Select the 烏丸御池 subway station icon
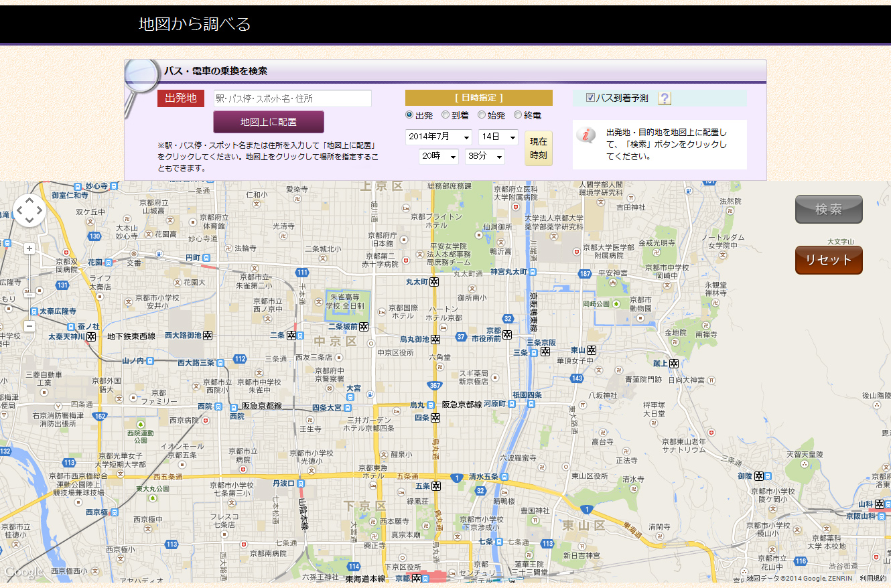Image resolution: width=891 pixels, height=588 pixels. coord(435,339)
